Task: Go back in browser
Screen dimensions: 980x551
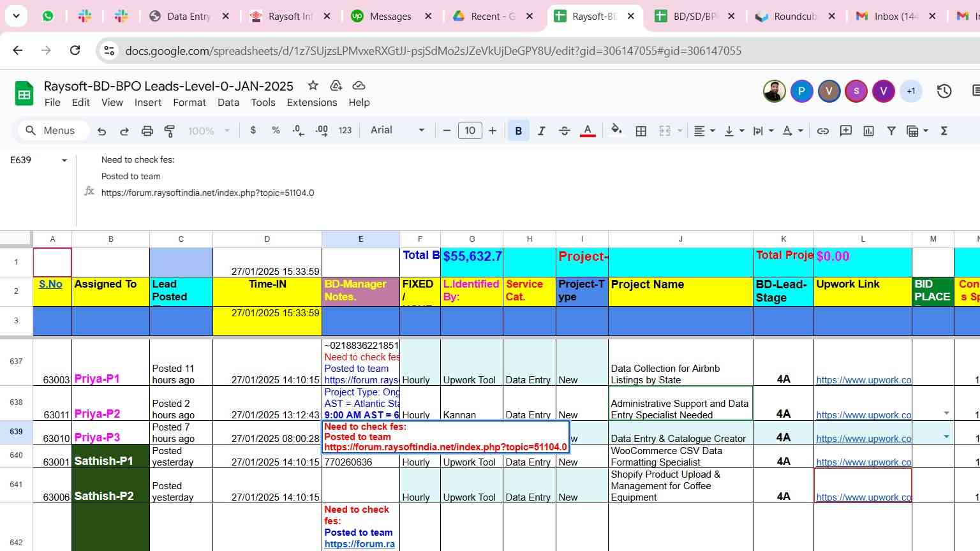Action: point(18,50)
